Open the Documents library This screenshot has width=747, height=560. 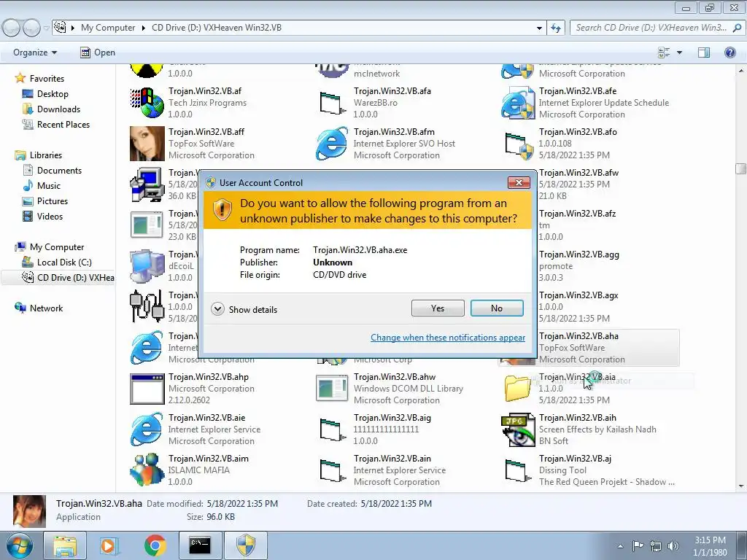[59, 171]
